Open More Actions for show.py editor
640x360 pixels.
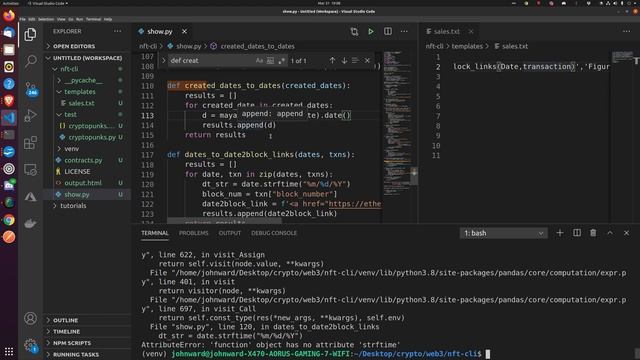click(x=404, y=31)
